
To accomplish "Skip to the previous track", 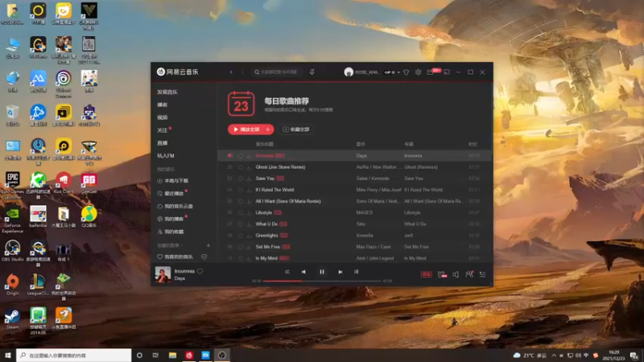I will 303,272.
